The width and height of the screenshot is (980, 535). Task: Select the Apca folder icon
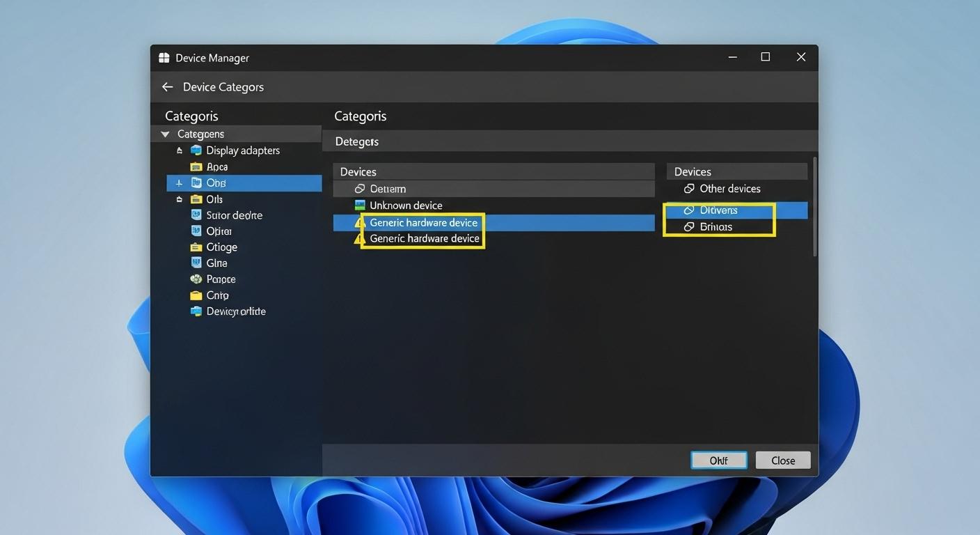[196, 166]
